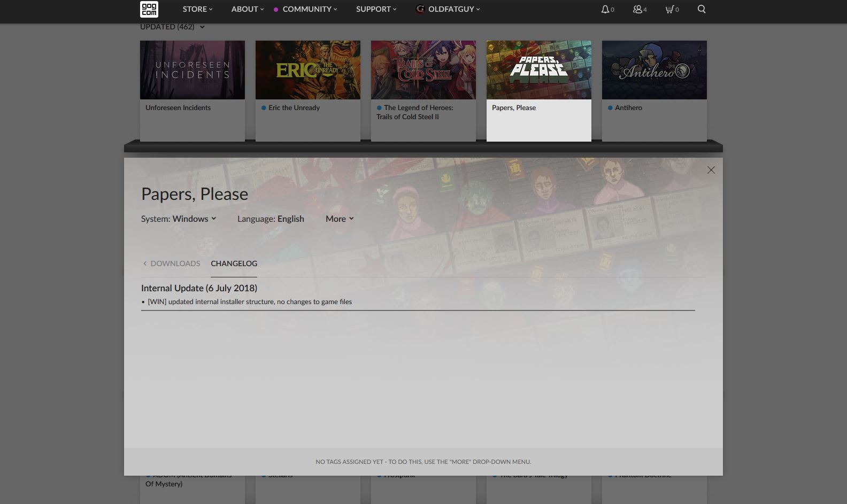Click the search magnifier icon

[702, 9]
